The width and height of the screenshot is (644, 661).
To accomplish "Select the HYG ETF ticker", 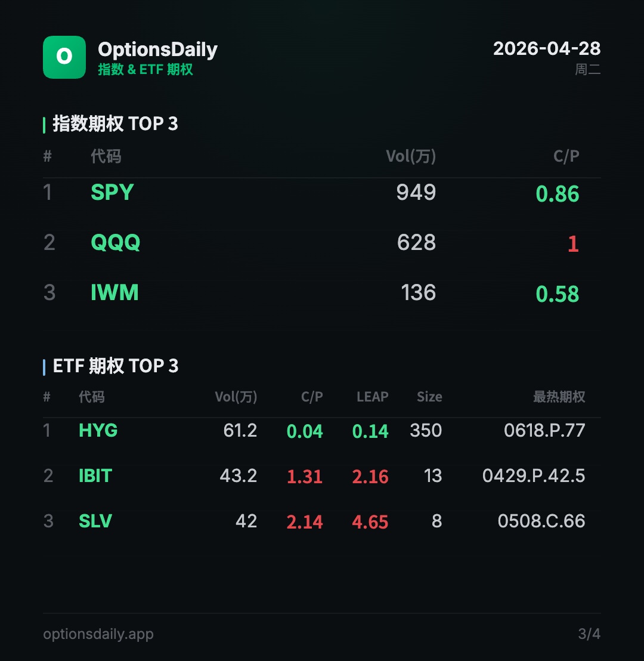I will point(98,431).
